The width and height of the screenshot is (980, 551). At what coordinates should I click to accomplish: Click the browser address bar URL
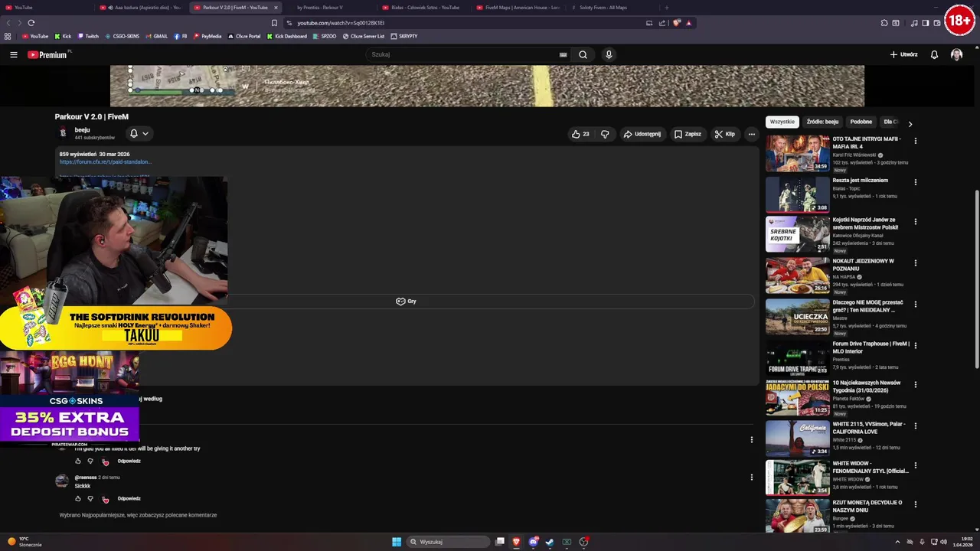(341, 23)
